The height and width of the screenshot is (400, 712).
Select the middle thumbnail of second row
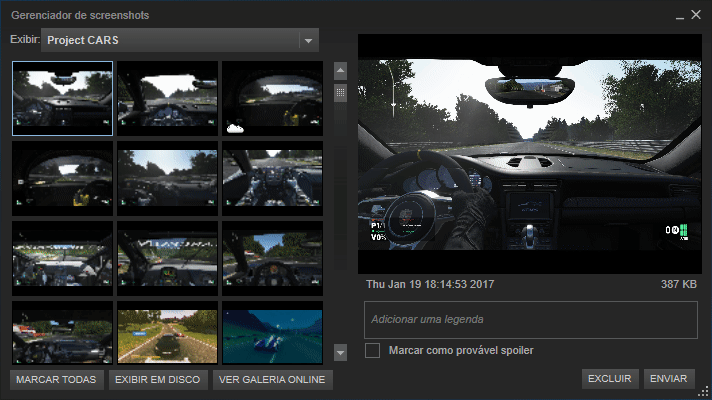point(168,178)
